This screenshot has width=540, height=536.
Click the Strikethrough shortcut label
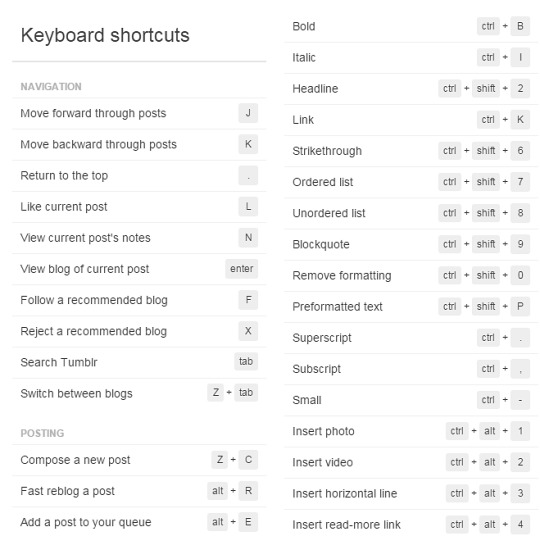(x=327, y=151)
